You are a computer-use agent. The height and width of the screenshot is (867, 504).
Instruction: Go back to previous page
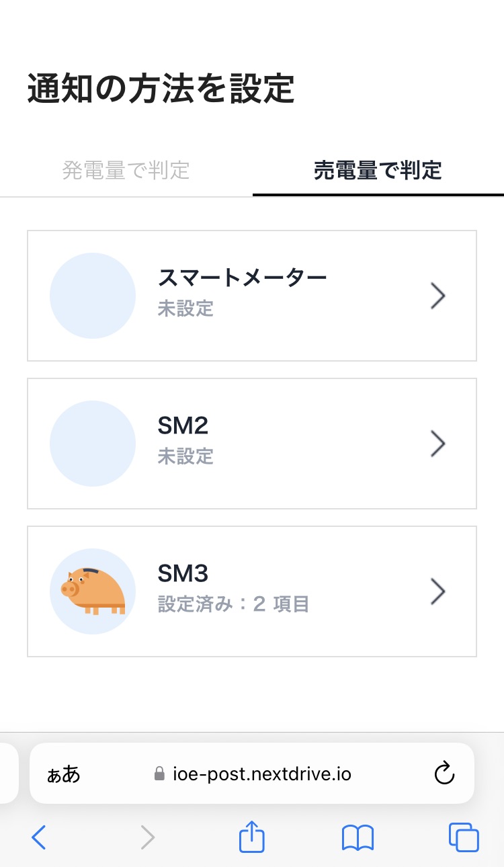tap(40, 837)
